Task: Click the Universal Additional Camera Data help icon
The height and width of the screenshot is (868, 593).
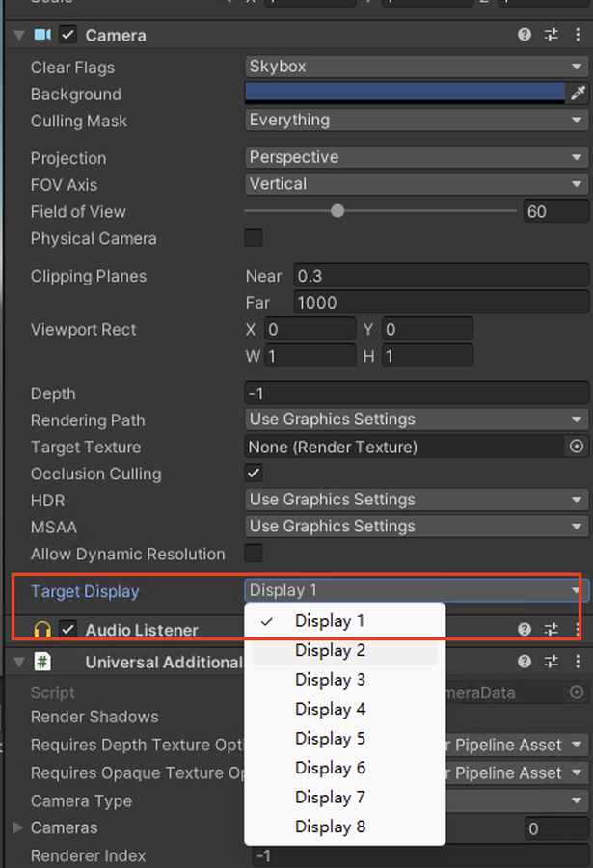Action: pos(525,662)
